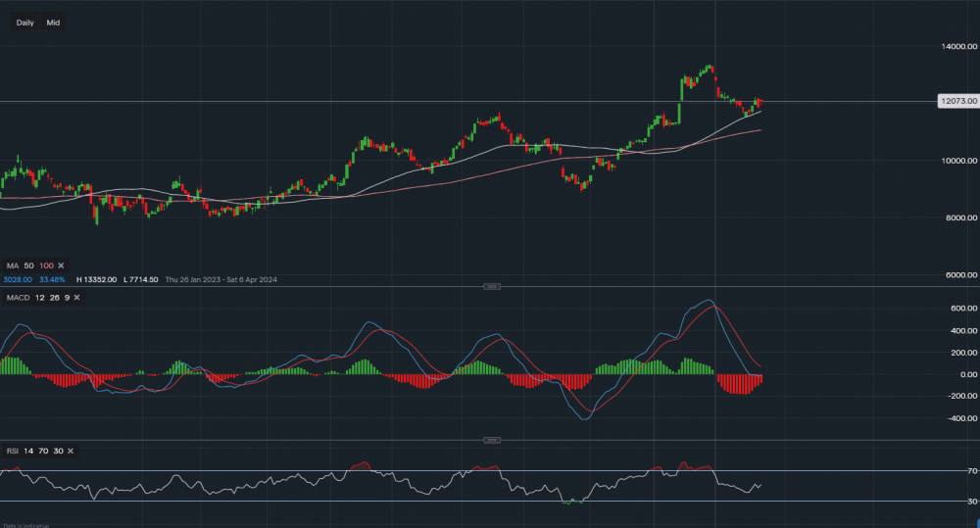Edit the MA 100 period value
The image size is (980, 528).
tap(45, 265)
